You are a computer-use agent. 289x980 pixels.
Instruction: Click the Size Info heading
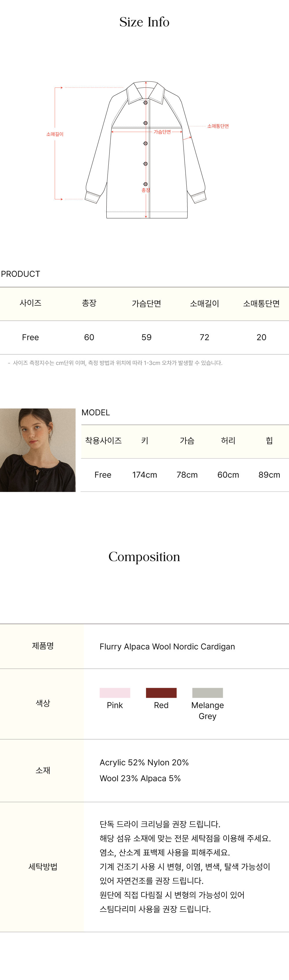pos(144,22)
